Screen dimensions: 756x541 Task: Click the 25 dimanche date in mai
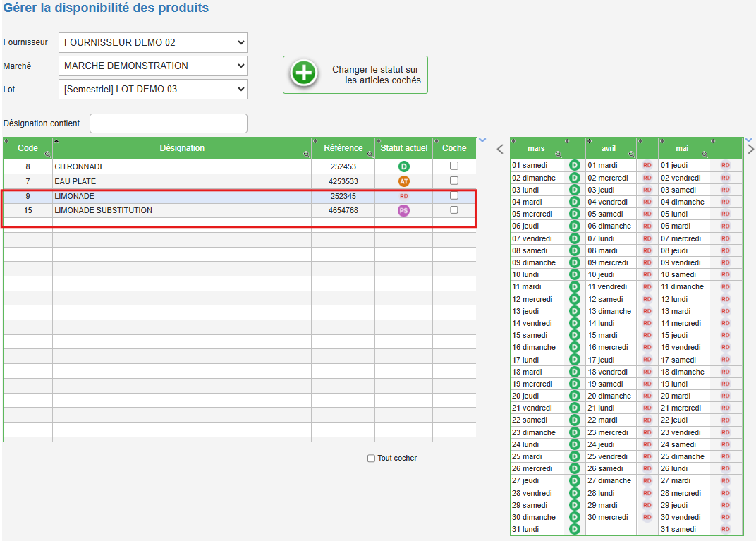683,456
